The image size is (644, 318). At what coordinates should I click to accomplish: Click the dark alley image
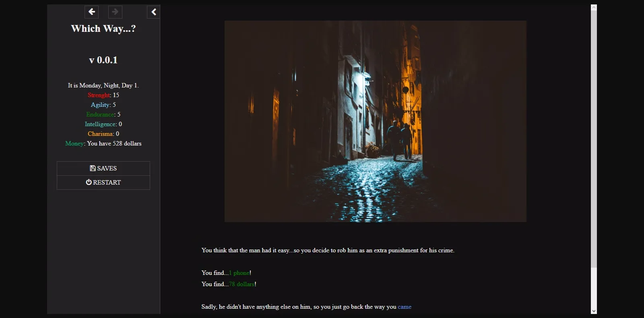pyautogui.click(x=375, y=121)
